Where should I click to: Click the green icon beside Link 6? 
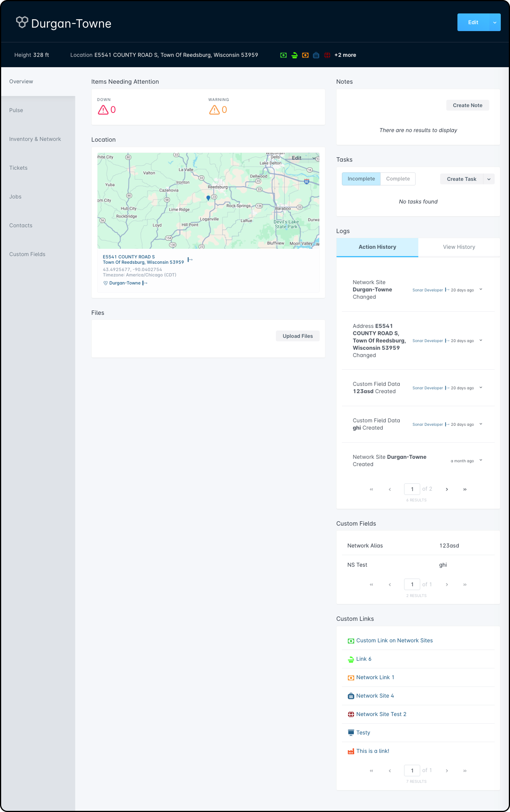tap(351, 659)
